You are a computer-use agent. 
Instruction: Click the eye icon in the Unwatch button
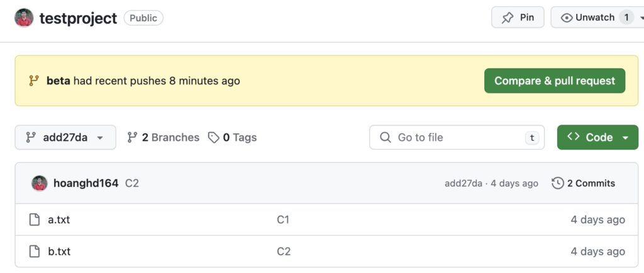click(567, 18)
